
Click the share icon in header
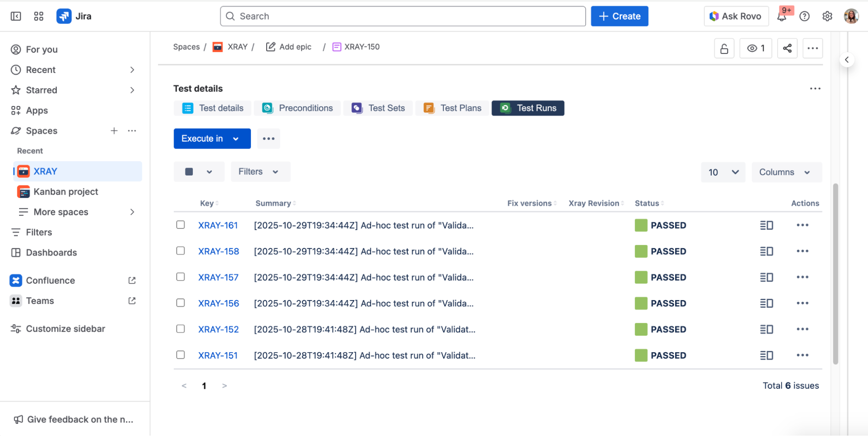(787, 48)
